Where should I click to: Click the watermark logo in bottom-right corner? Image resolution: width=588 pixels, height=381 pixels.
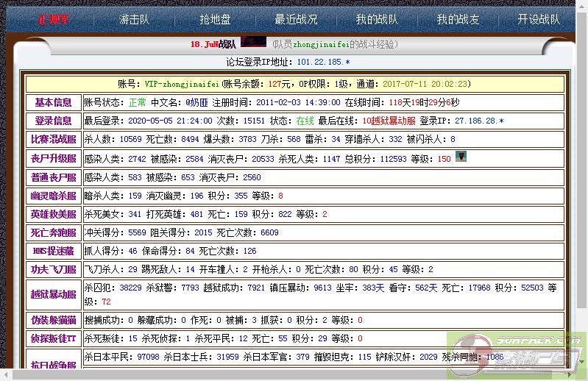point(517,355)
